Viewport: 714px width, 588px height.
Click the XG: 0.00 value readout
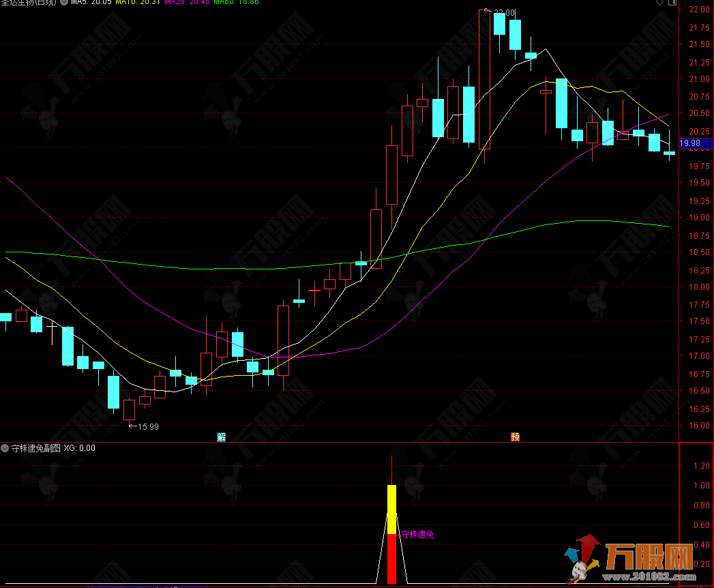80,448
